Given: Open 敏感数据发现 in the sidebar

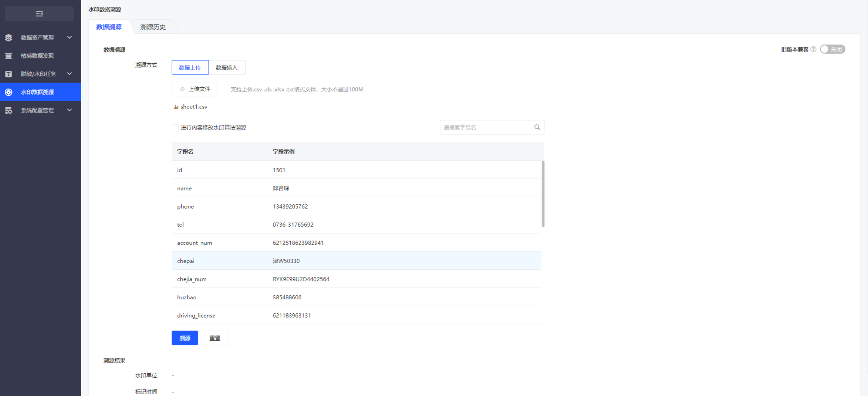Looking at the screenshot, I should pyautogui.click(x=41, y=56).
